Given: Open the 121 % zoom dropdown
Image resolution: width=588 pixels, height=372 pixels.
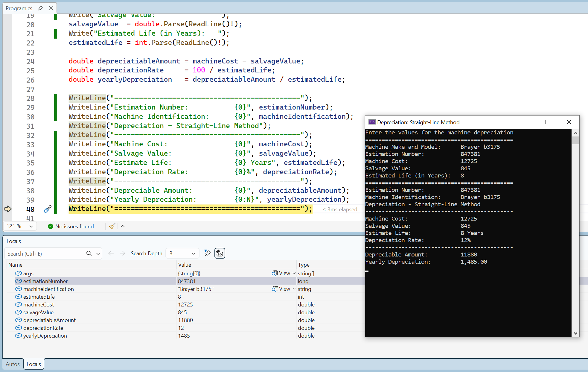Looking at the screenshot, I should 20,226.
